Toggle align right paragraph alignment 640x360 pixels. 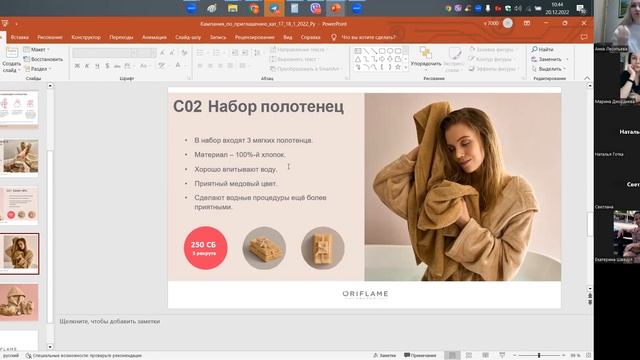220,66
